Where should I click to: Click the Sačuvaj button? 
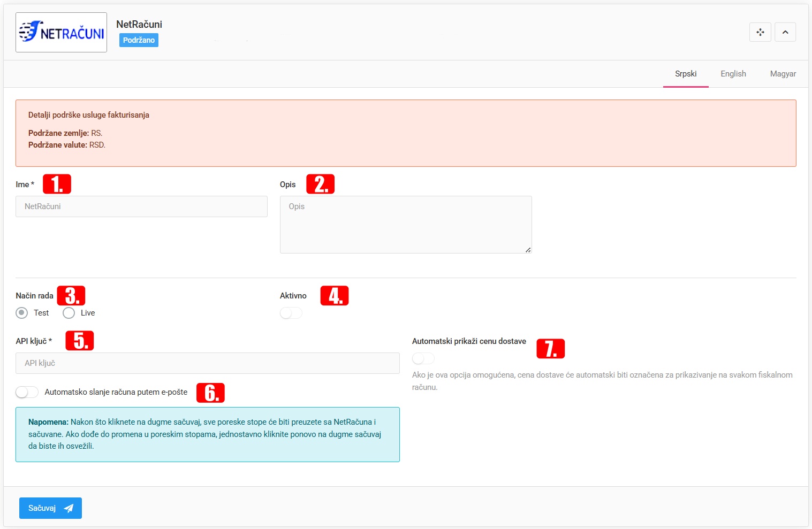[50, 508]
